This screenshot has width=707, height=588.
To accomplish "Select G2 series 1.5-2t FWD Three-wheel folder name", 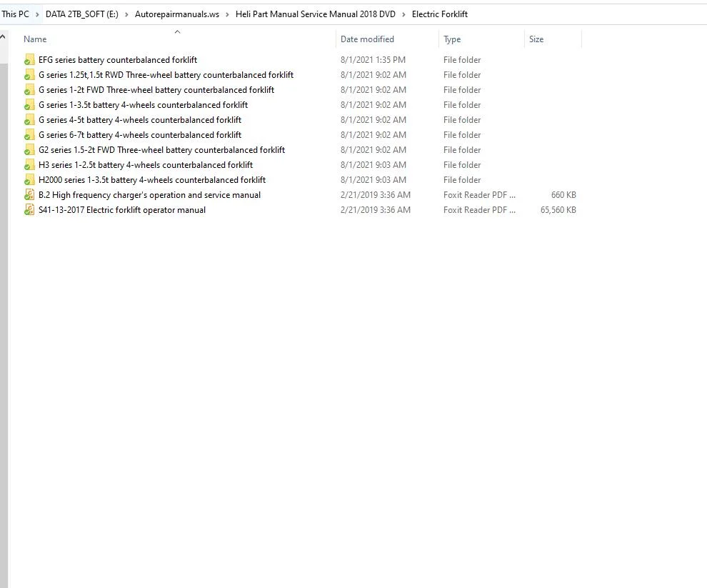I will [x=162, y=150].
